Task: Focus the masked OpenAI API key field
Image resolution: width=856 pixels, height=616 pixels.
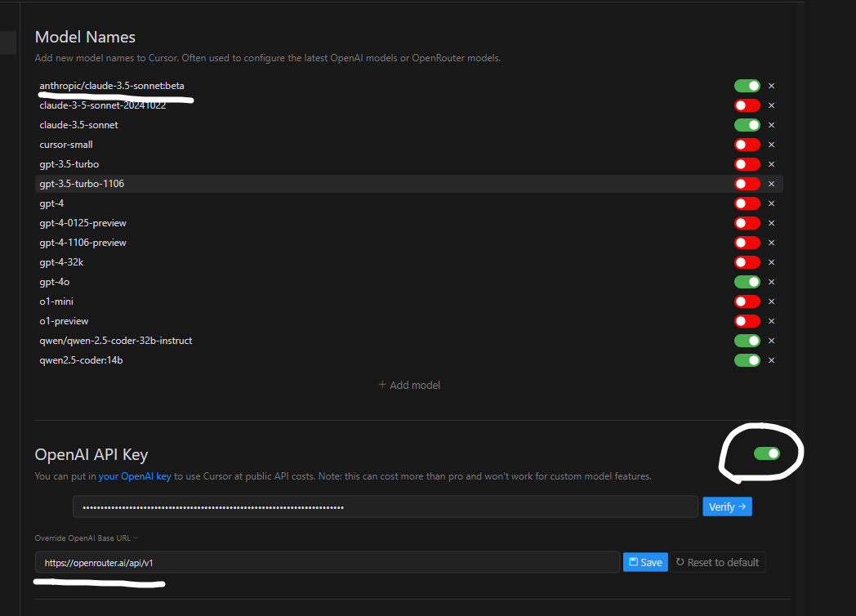Action: 386,507
